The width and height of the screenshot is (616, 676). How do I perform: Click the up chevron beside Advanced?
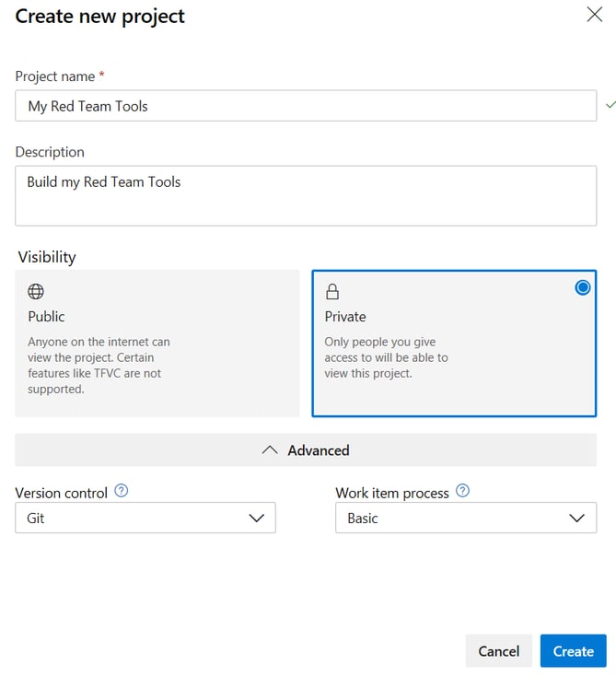point(270,450)
